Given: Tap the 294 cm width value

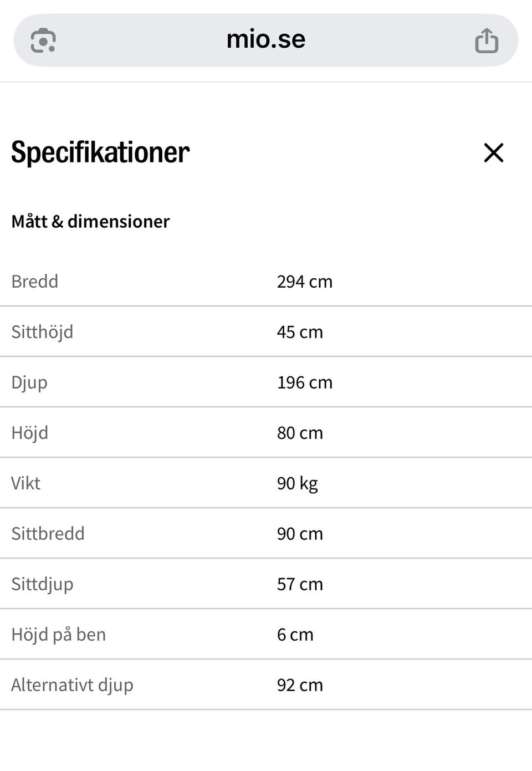Looking at the screenshot, I should coord(305,282).
